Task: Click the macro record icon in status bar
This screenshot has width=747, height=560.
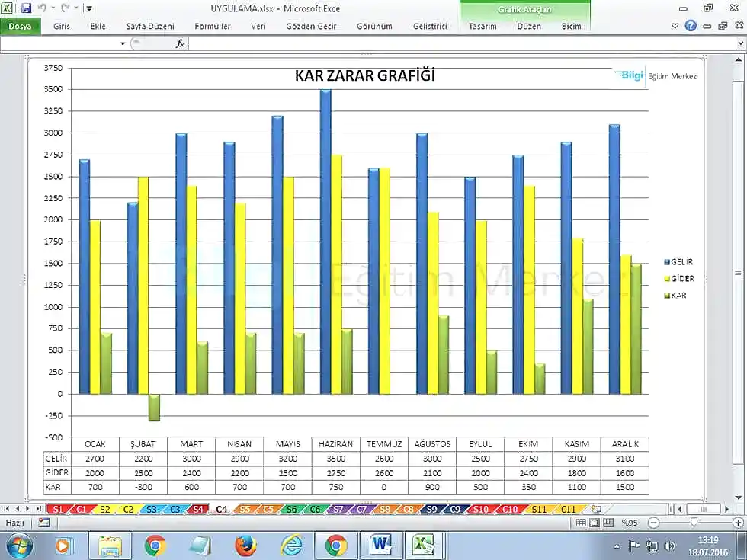Action: pyautogui.click(x=44, y=523)
